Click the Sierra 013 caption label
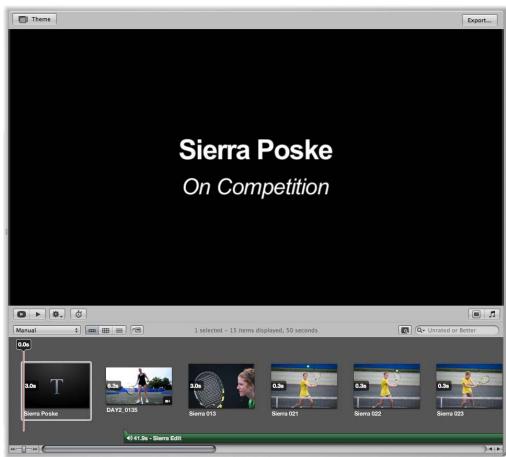506x457 pixels. (x=202, y=414)
